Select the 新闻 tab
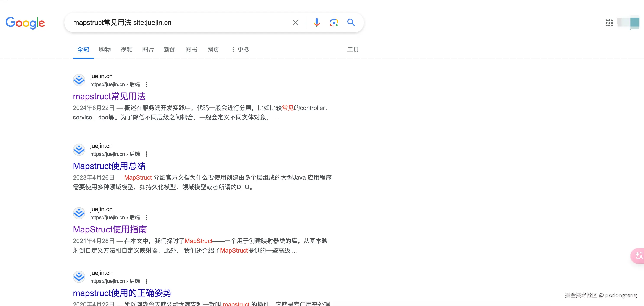The width and height of the screenshot is (644, 306). (x=170, y=50)
